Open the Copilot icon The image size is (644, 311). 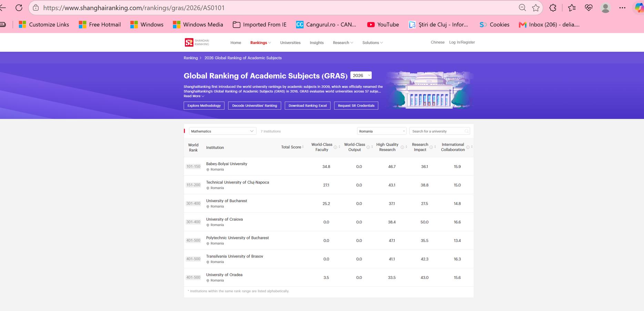click(639, 8)
